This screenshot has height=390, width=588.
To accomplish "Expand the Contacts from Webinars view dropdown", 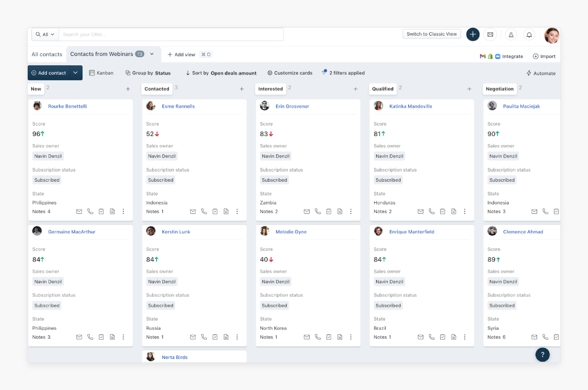I will (x=152, y=54).
